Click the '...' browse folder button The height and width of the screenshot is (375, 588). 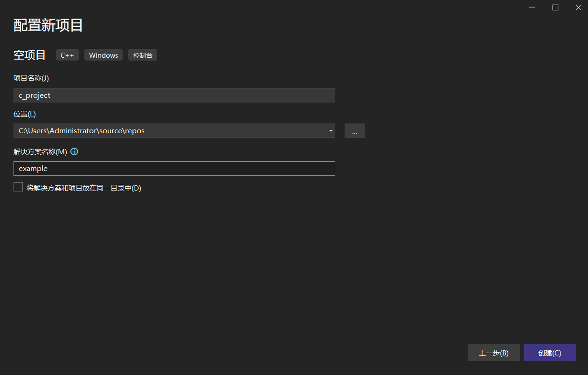(354, 131)
